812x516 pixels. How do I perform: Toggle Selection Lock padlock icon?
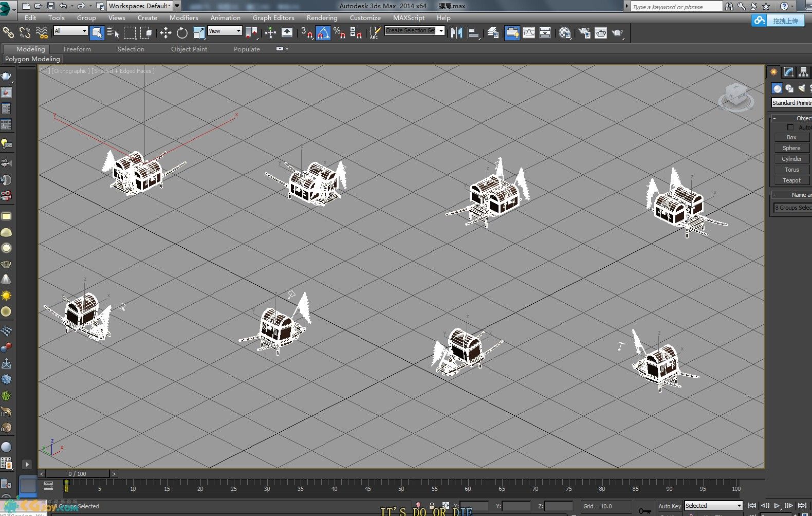tap(432, 506)
